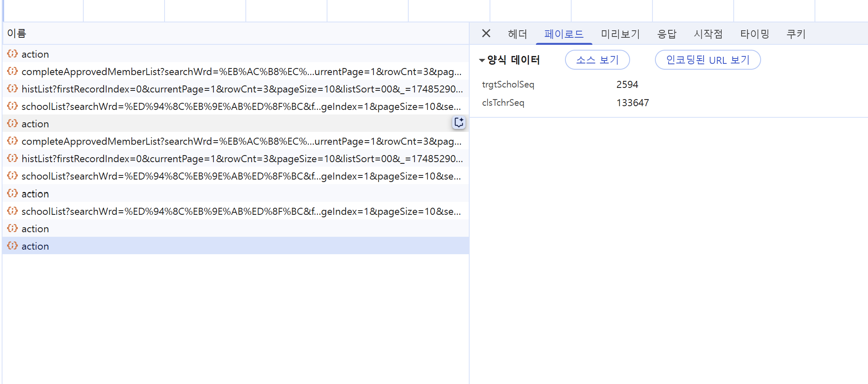Select the first histList request row

[x=240, y=89]
